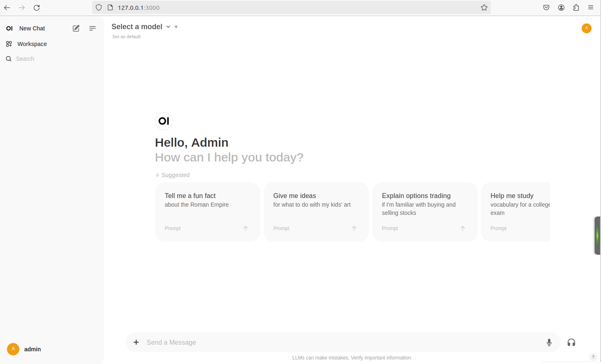The image size is (601, 364).
Task: Choose the Give me ideas suggestion
Action: (x=316, y=212)
